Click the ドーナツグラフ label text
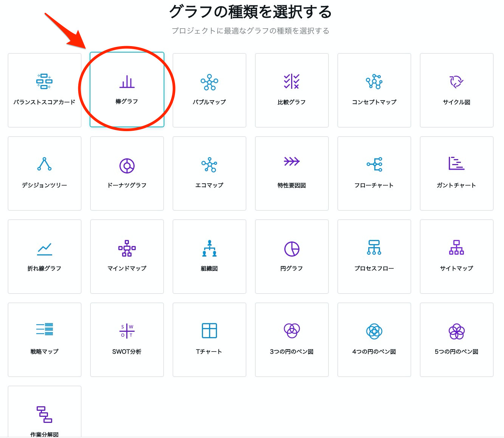Viewport: 504px width, 438px height. coord(127,185)
